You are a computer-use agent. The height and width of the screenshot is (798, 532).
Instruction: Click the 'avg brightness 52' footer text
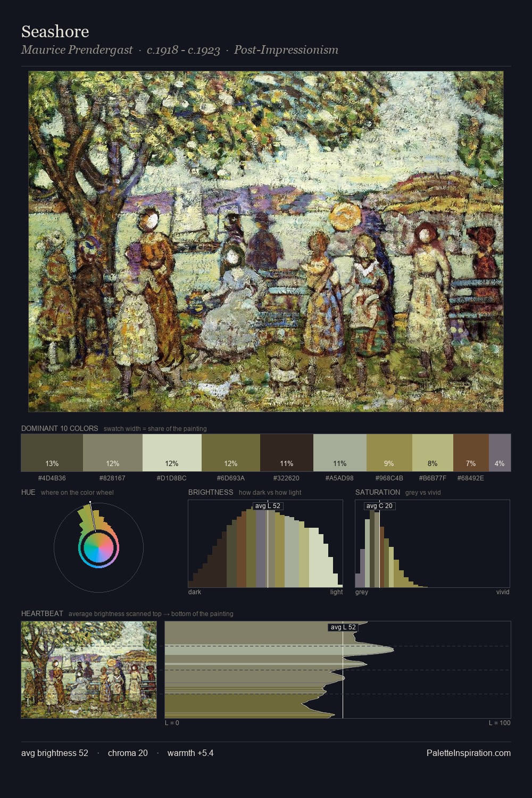click(x=55, y=753)
